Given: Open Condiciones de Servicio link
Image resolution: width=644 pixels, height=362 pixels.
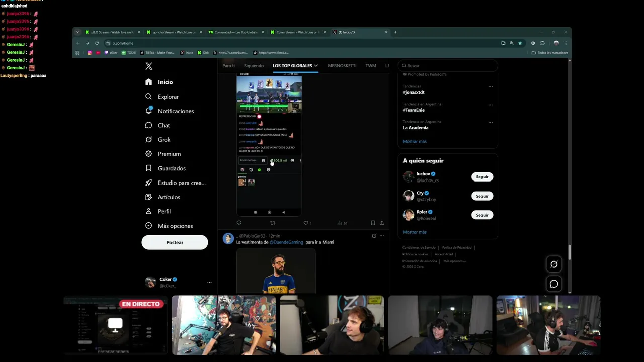Looking at the screenshot, I should point(419,248).
